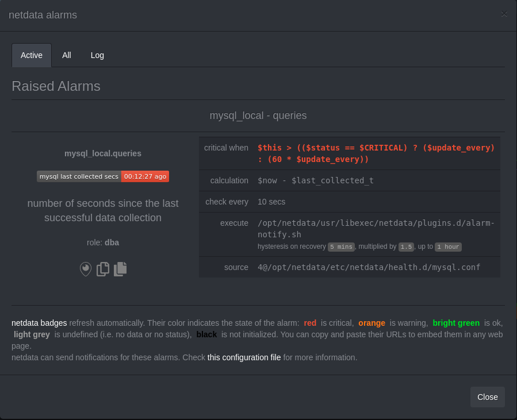Click the red critical state label
This screenshot has width=517, height=420.
(x=310, y=323)
